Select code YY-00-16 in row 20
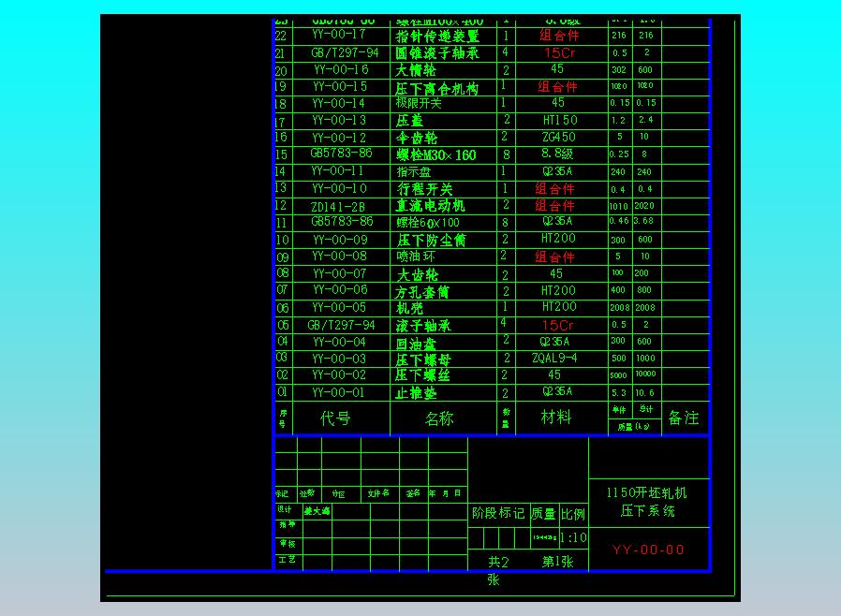Viewport: 841px width, 616px height. (x=341, y=69)
